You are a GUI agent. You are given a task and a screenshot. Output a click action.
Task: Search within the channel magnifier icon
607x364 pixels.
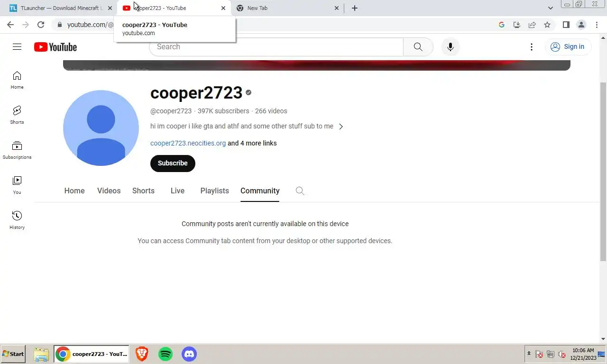point(300,191)
